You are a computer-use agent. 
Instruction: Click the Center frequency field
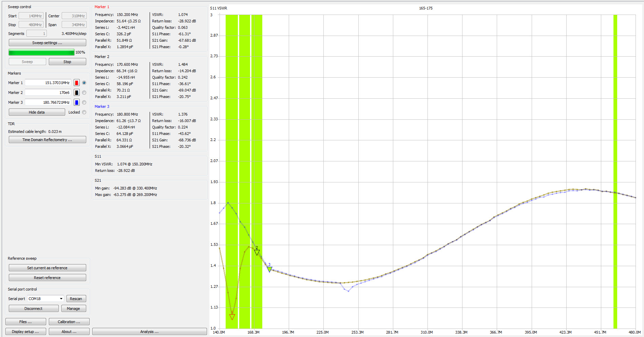point(74,16)
